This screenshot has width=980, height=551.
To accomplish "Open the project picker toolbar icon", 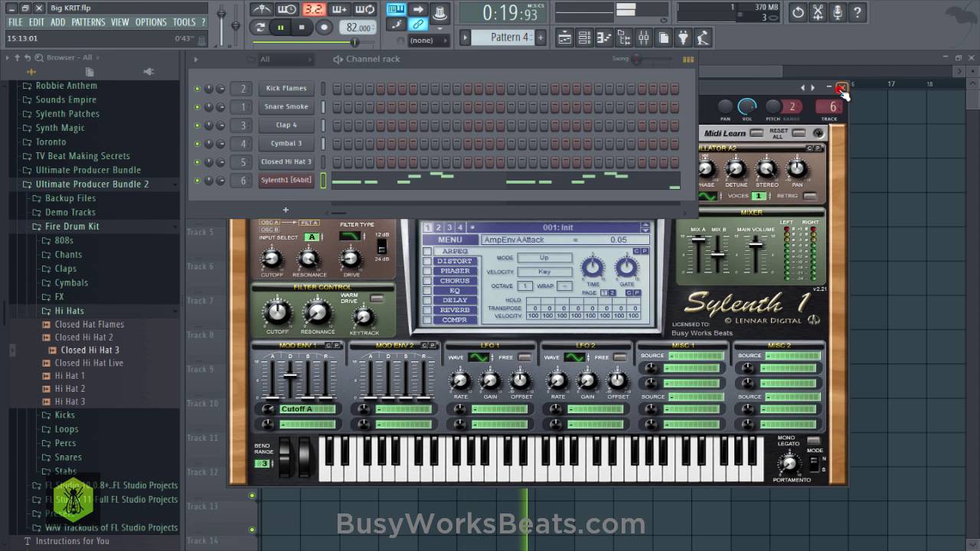I will [664, 37].
